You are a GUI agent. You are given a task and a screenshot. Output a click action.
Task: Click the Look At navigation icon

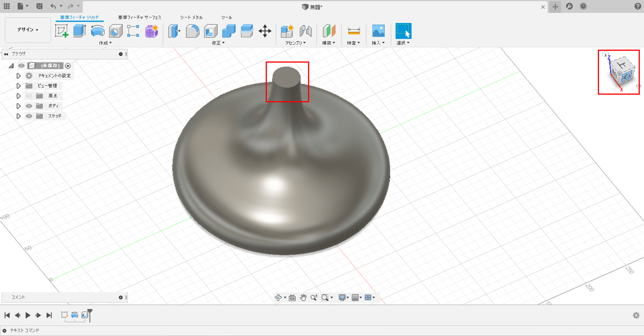292,297
